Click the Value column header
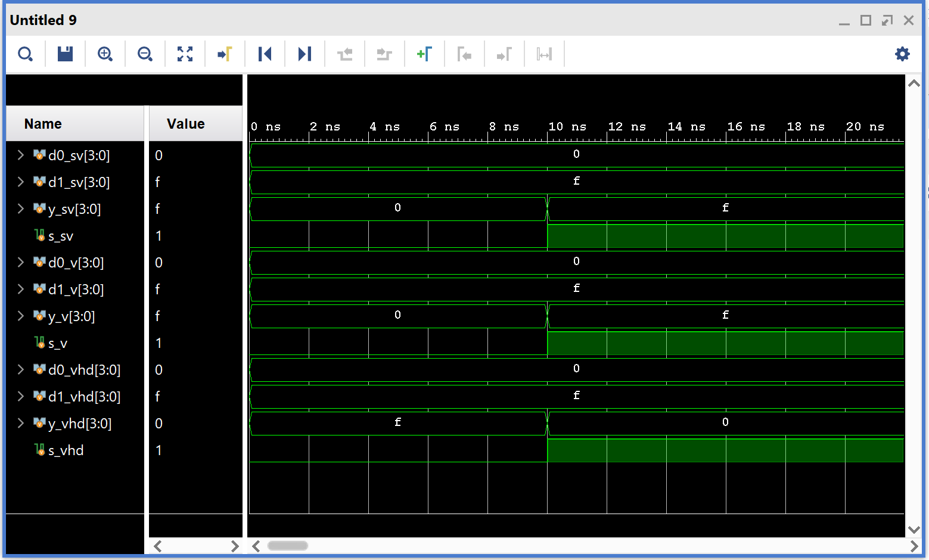 click(x=185, y=124)
